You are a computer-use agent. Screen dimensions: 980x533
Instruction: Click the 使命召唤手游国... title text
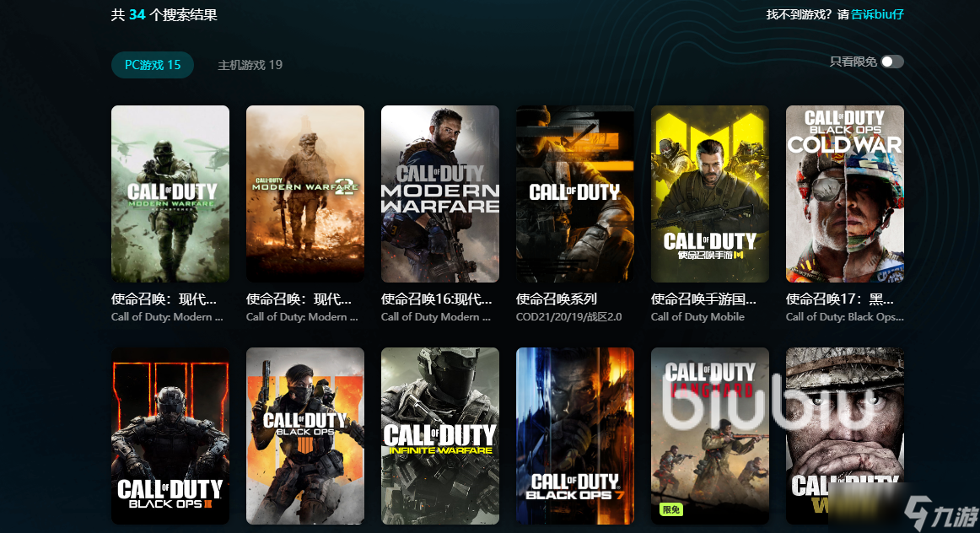(x=703, y=299)
